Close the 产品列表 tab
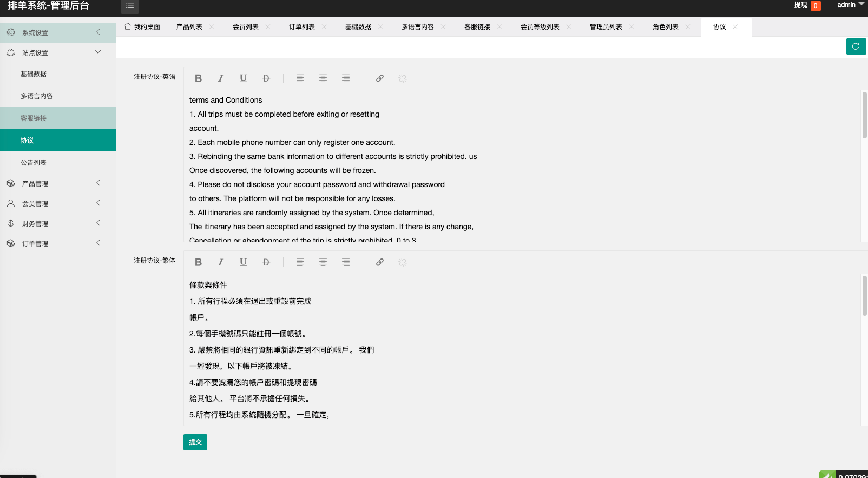The image size is (868, 478). [212, 27]
